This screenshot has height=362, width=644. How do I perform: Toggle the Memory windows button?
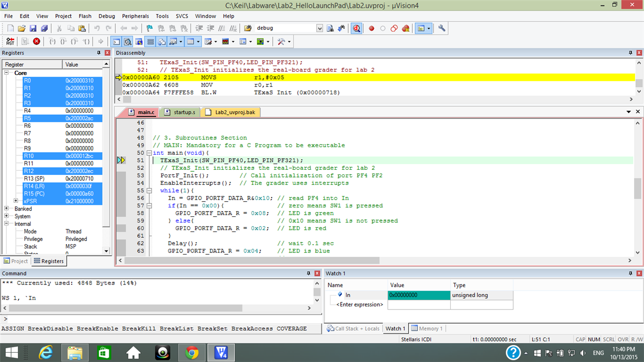tap(190, 41)
